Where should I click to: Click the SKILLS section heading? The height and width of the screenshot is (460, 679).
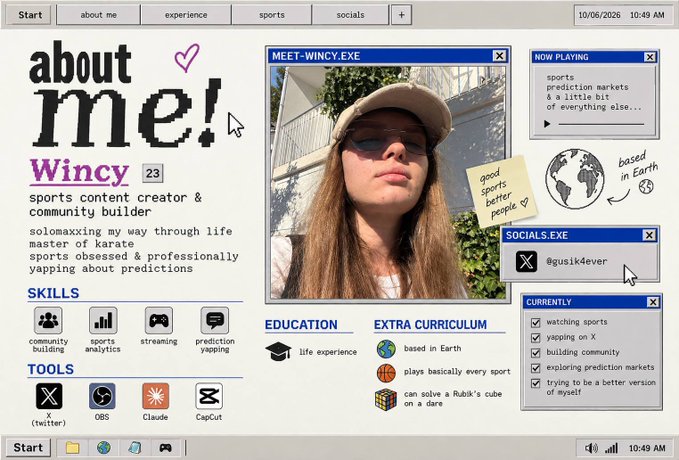click(53, 293)
